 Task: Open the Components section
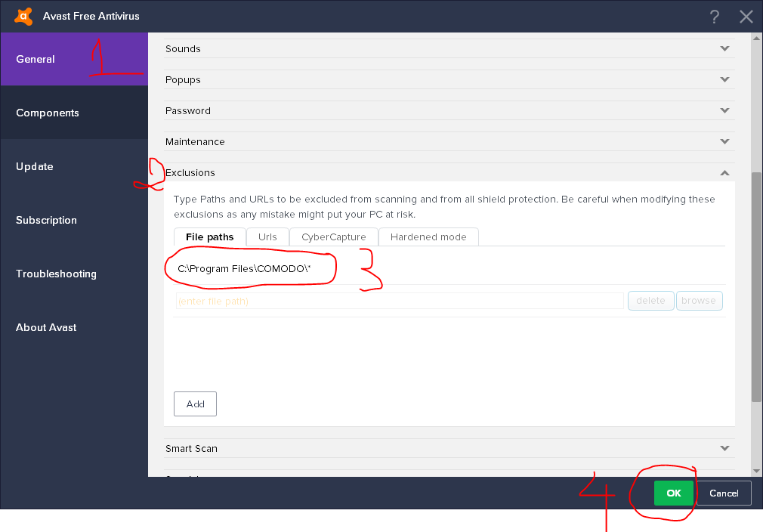[x=74, y=113]
